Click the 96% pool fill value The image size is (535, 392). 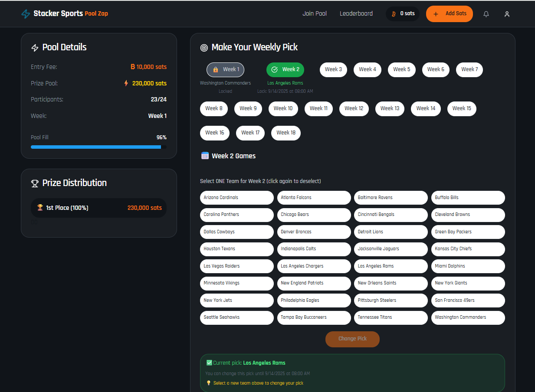pos(161,137)
